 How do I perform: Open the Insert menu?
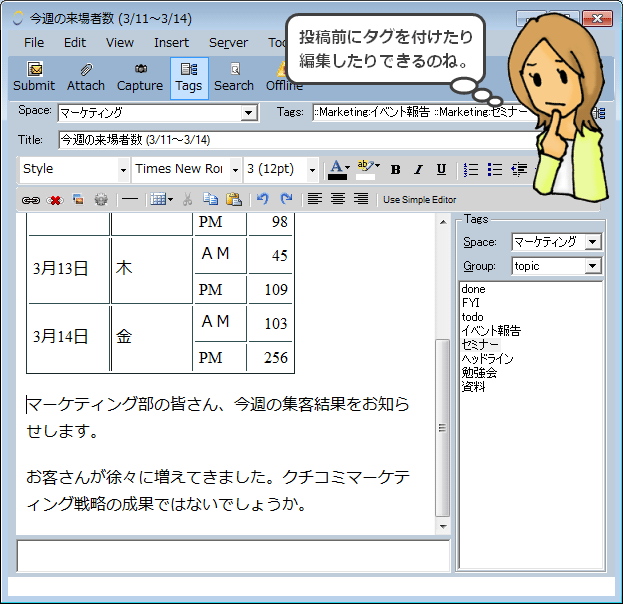tap(171, 43)
